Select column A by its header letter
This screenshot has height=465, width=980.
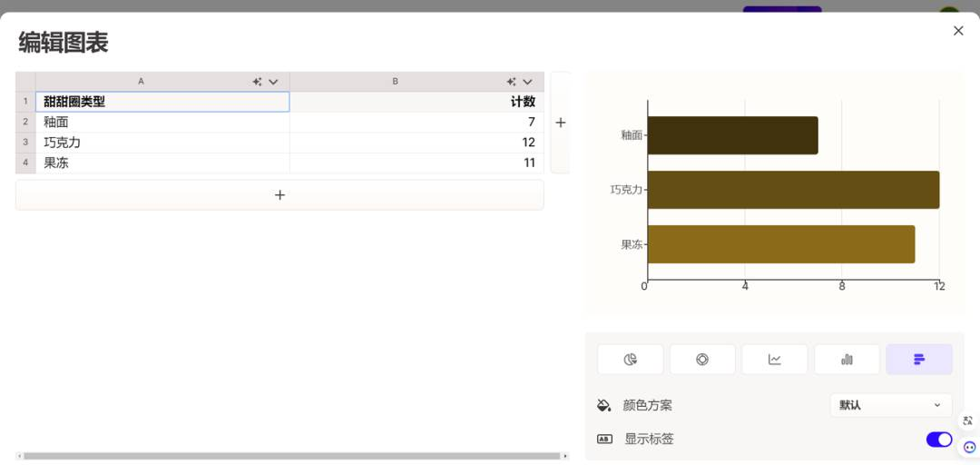(142, 82)
